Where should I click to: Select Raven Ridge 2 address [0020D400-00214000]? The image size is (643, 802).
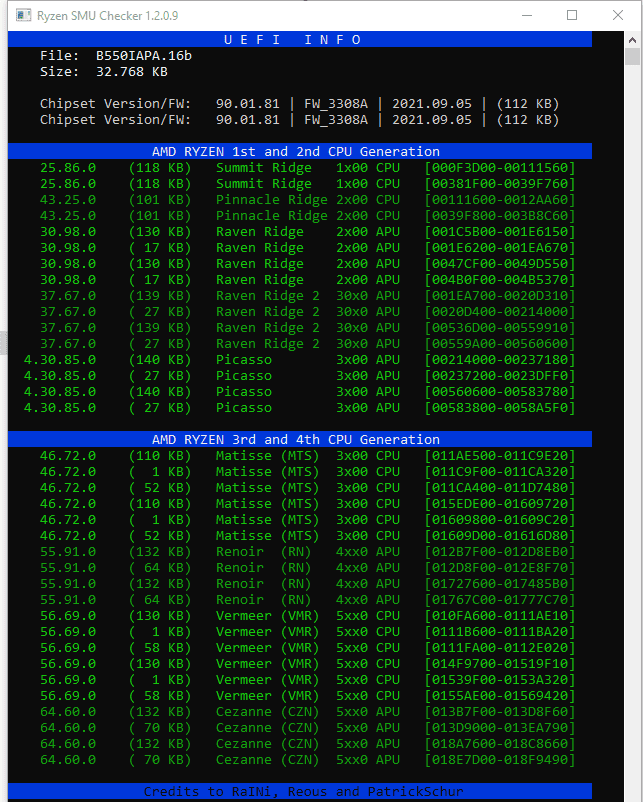click(x=500, y=312)
